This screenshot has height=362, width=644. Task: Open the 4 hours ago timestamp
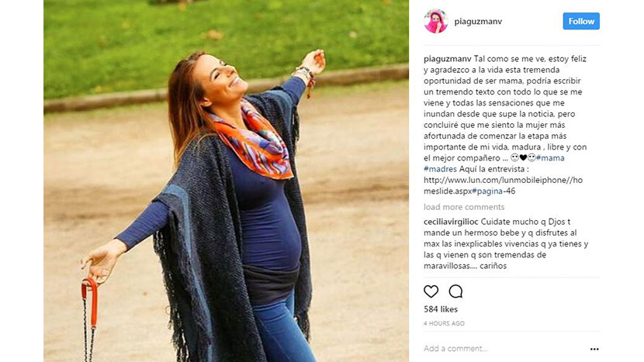(444, 323)
